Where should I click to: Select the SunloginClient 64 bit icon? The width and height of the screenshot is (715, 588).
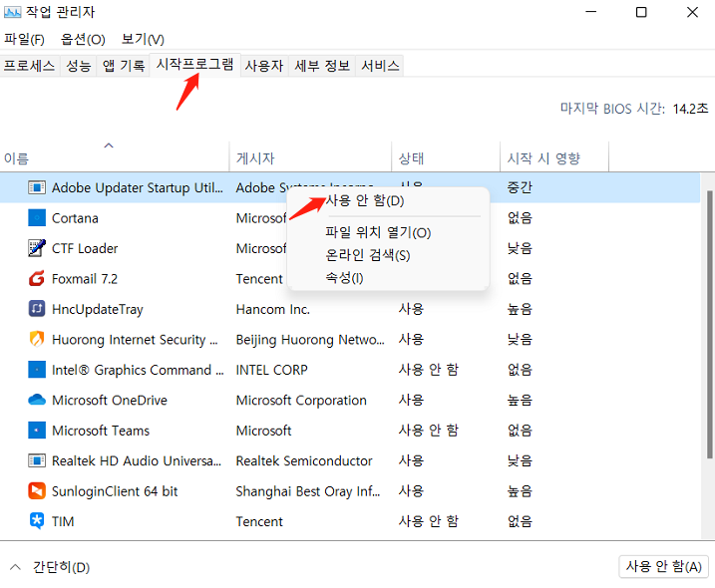point(37,491)
